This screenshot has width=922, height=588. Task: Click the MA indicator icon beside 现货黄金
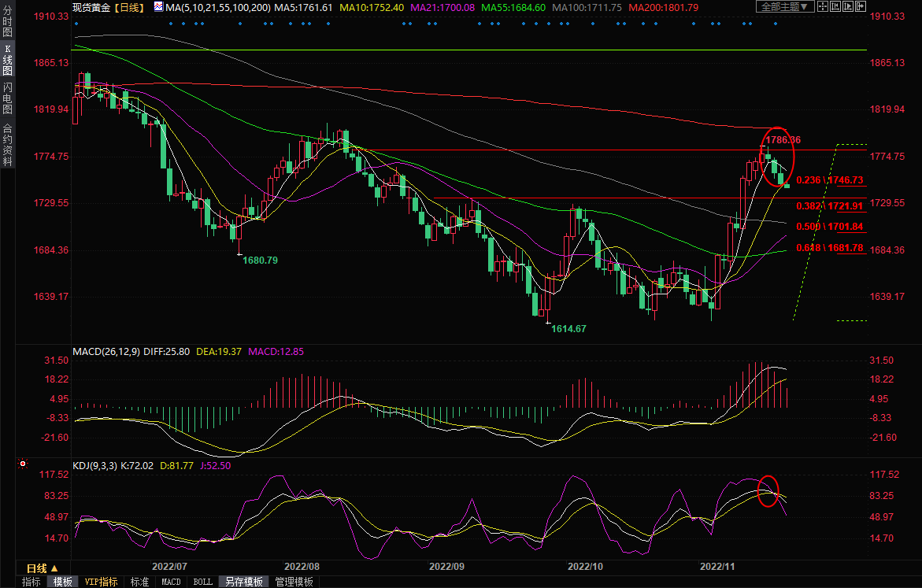tap(158, 7)
